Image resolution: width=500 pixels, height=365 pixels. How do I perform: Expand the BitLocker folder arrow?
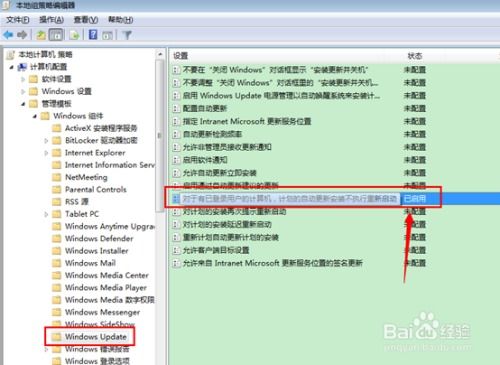click(46, 141)
